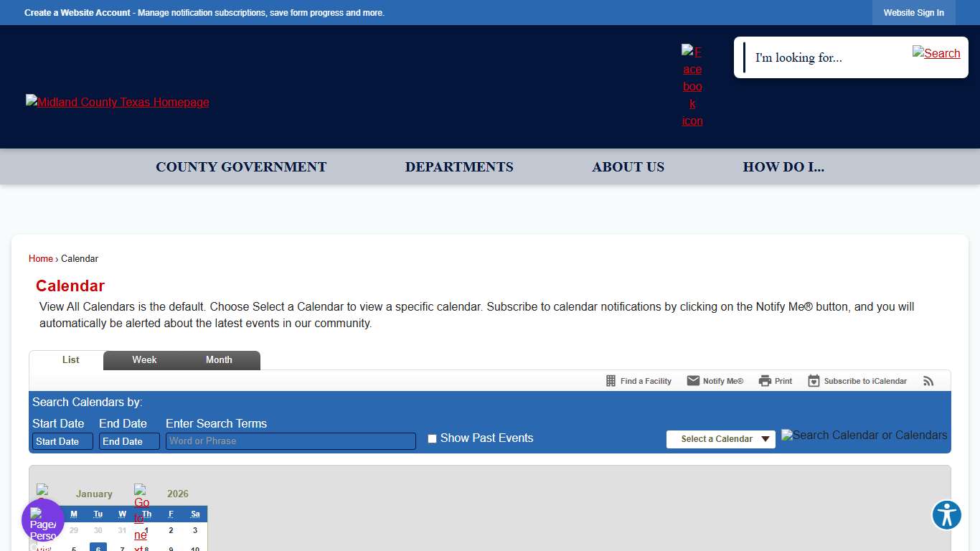Expand the Select a Calendar dropdown
Image resolution: width=980 pixels, height=551 pixels.
720,439
